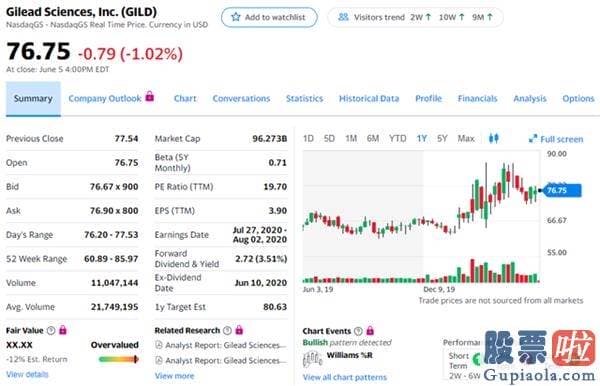Click the Chart Events lock icon

point(370,330)
